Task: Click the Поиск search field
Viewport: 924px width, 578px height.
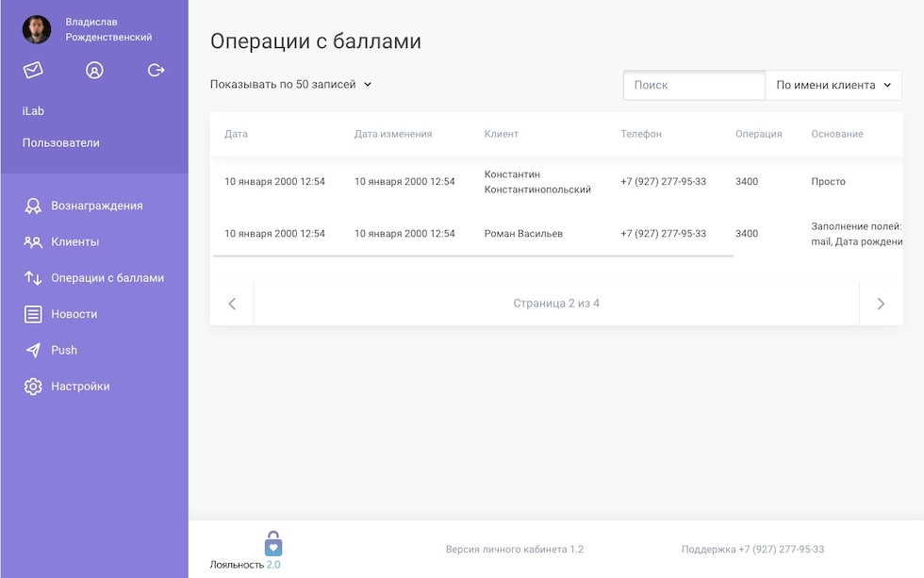Action: (694, 85)
